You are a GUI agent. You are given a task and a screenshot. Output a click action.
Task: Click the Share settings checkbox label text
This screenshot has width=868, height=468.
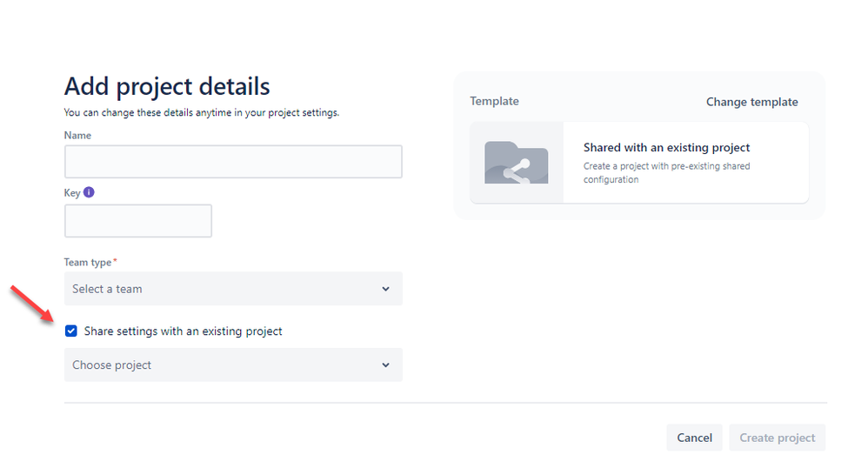pyautogui.click(x=183, y=331)
